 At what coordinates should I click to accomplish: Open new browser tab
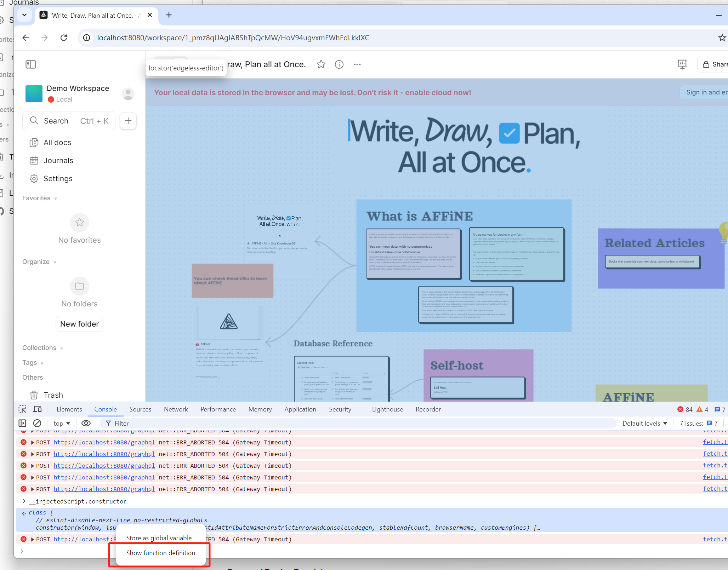169,15
